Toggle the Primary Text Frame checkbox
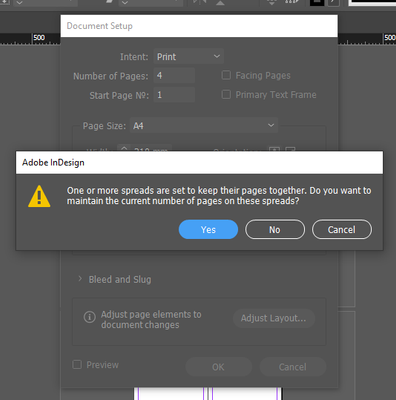Image resolution: width=396 pixels, height=400 pixels. pyautogui.click(x=226, y=94)
